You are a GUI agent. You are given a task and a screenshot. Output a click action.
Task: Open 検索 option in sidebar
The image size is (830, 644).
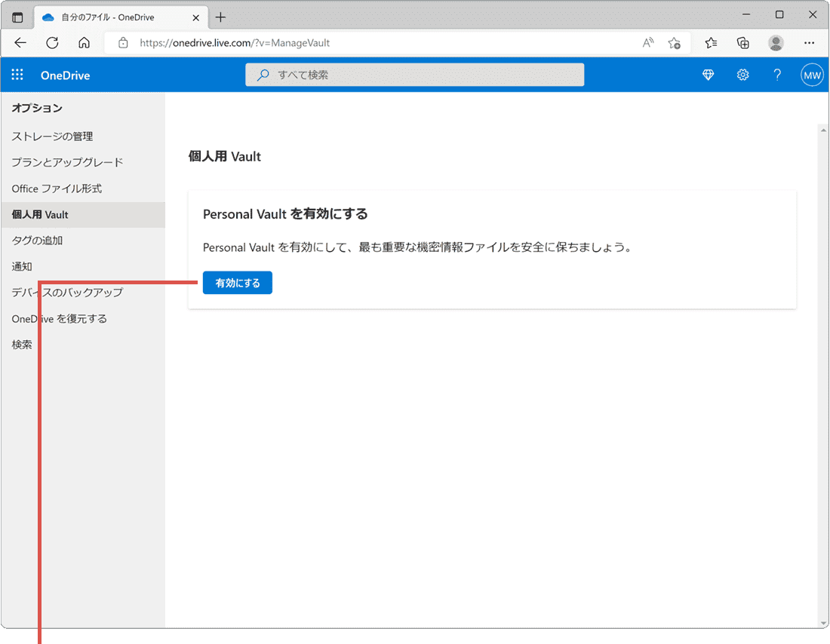point(83,345)
